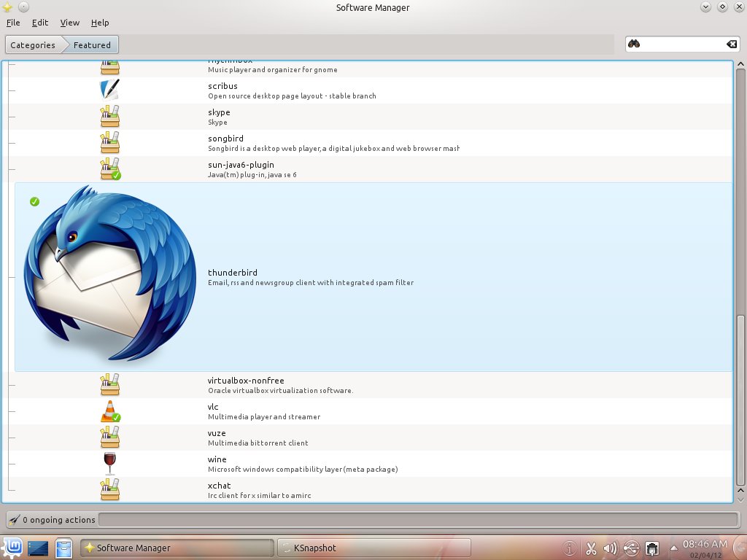This screenshot has height=560, width=747.
Task: Select the songbird entry name
Action: pos(225,139)
